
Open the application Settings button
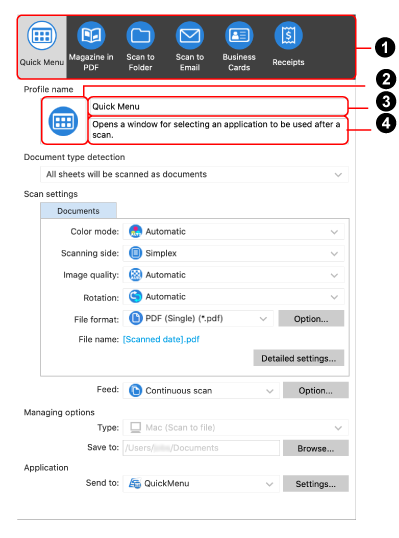[316, 484]
